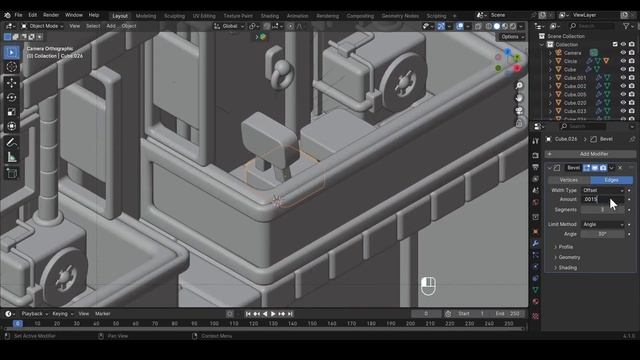Toggle visibility of Cube.020 in outliner
This screenshot has height=360, width=640.
point(623,103)
